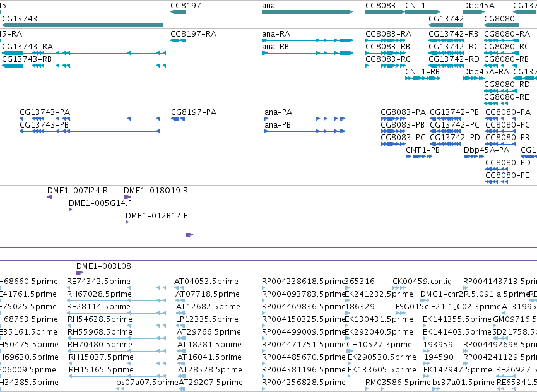This screenshot has height=392, width=537.
Task: Select the CG13742-RC transcript
Action: point(446,53)
